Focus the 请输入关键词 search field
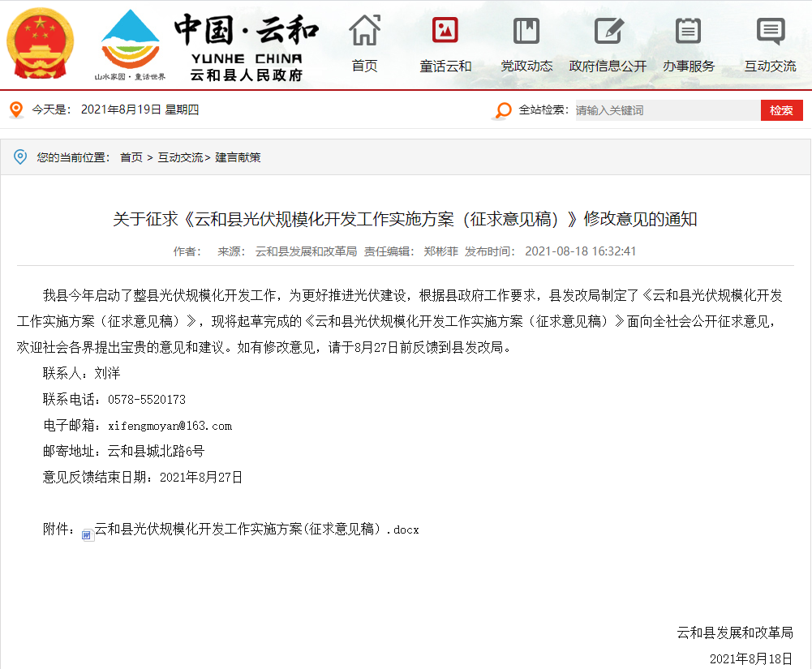Image resolution: width=812 pixels, height=669 pixels. (667, 110)
